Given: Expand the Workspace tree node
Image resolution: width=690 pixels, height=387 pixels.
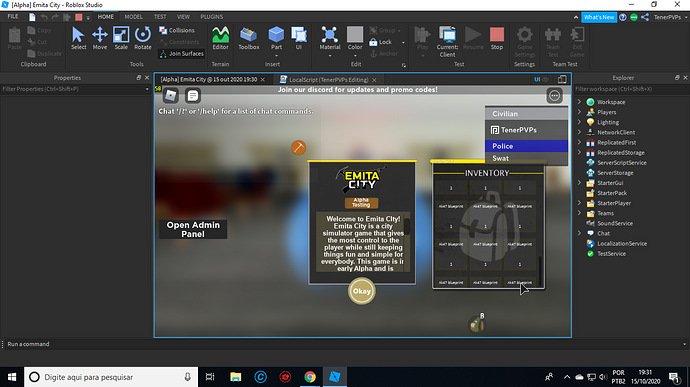Looking at the screenshot, I should (580, 102).
